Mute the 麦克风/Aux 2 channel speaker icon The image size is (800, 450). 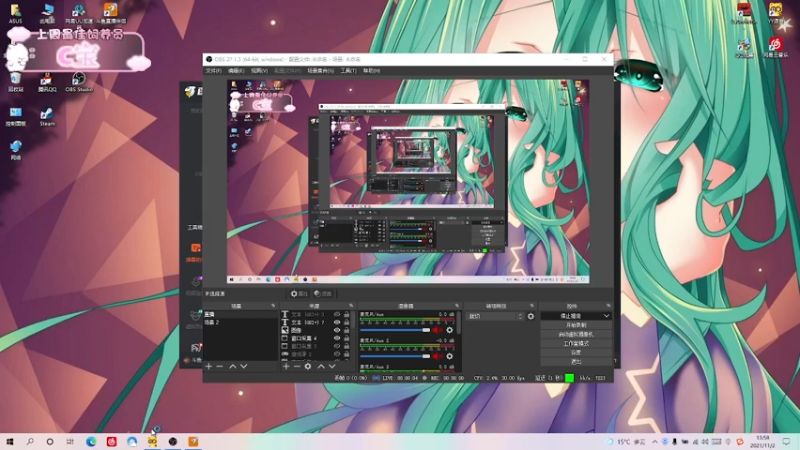tap(438, 356)
